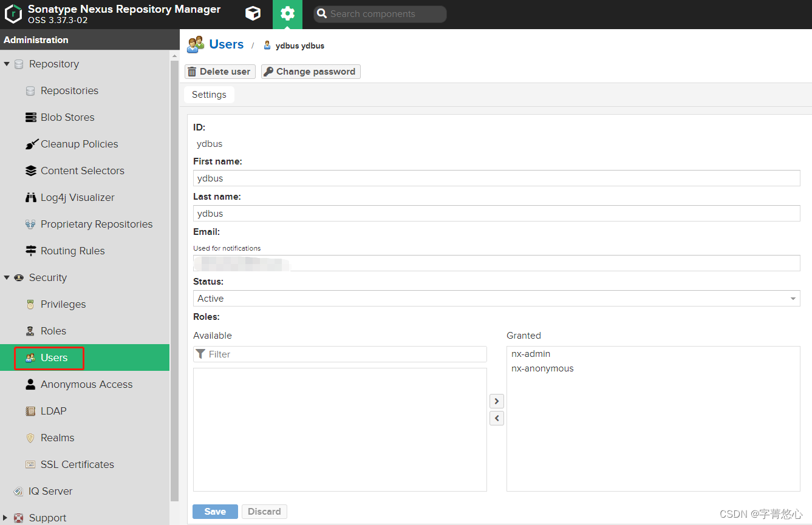The width and height of the screenshot is (812, 525).
Task: Open Blob Stores in the sidebar
Action: point(67,118)
